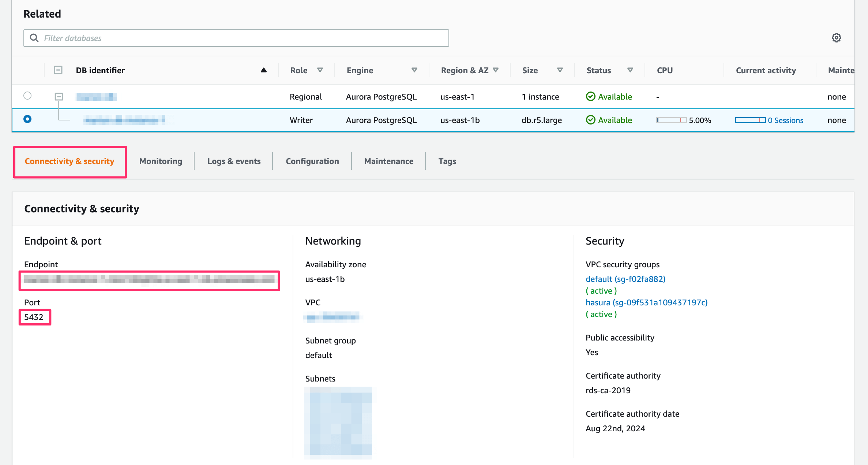This screenshot has height=465, width=868.
Task: Switch to the Monitoring tab
Action: [x=160, y=161]
